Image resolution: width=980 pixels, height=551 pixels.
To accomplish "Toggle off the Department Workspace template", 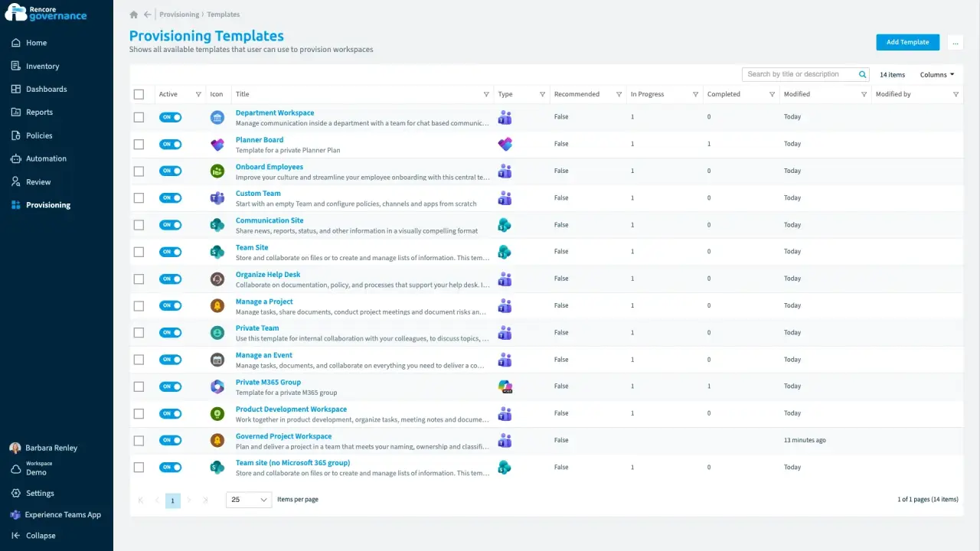I will tap(171, 117).
